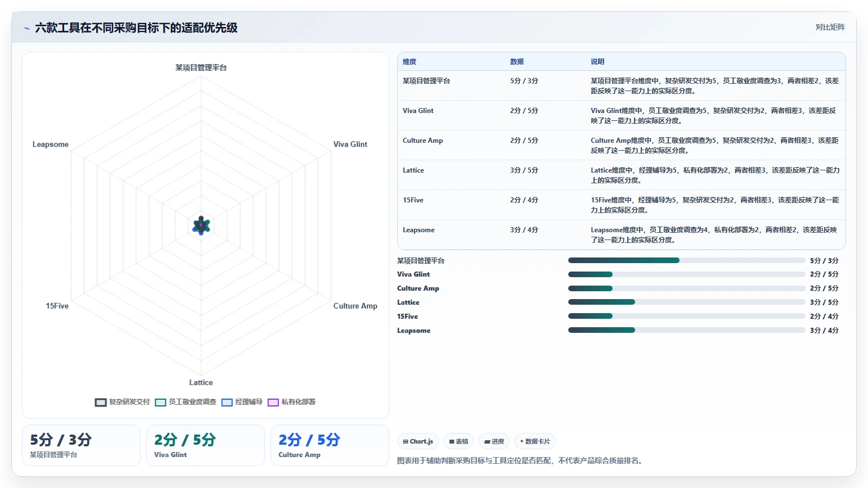
Task: Select the 数据 column header
Action: (x=517, y=62)
